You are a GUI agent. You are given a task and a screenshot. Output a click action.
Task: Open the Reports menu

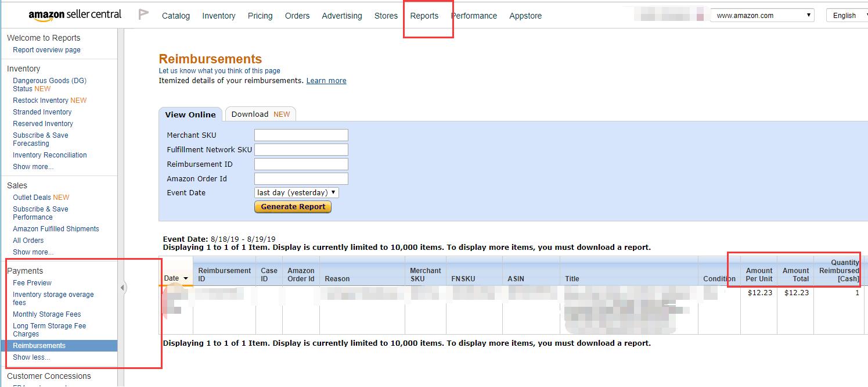point(424,16)
